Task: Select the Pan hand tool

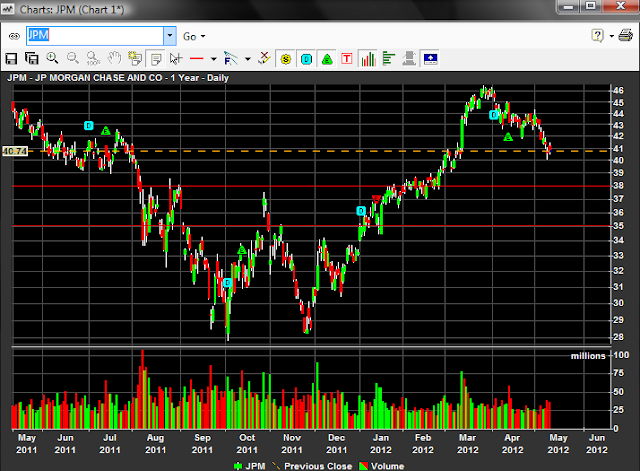Action: (x=114, y=58)
